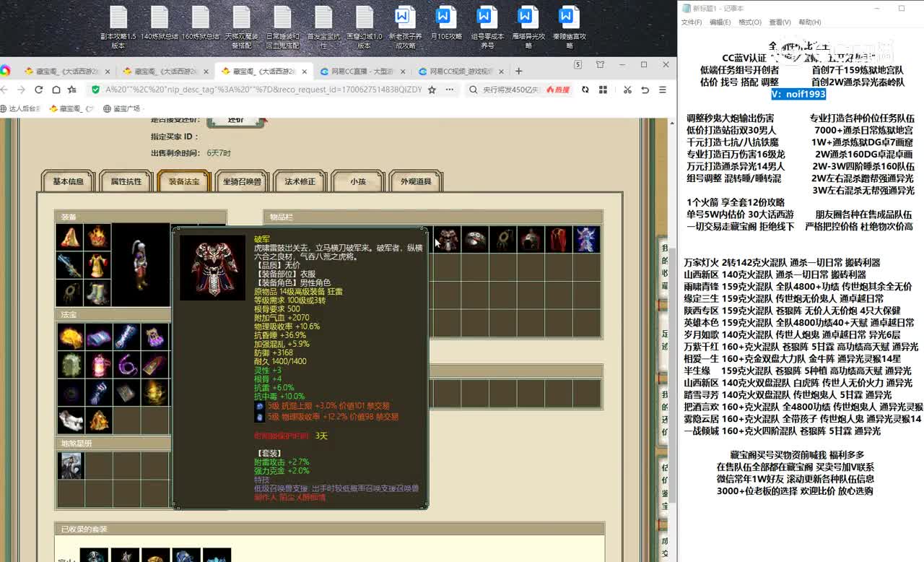Select the pointed hat in the equipment panel
The image size is (924, 562).
coord(70,237)
